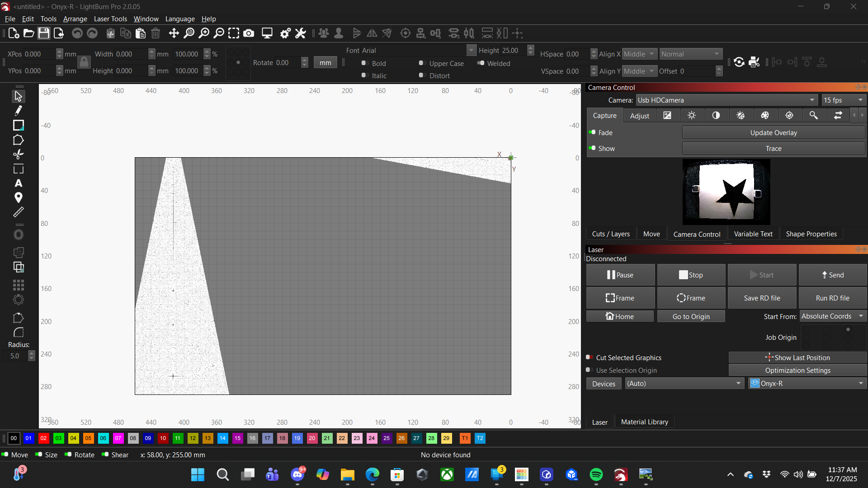The width and height of the screenshot is (868, 488).
Task: Select the rectangle drawing tool
Action: tap(19, 125)
